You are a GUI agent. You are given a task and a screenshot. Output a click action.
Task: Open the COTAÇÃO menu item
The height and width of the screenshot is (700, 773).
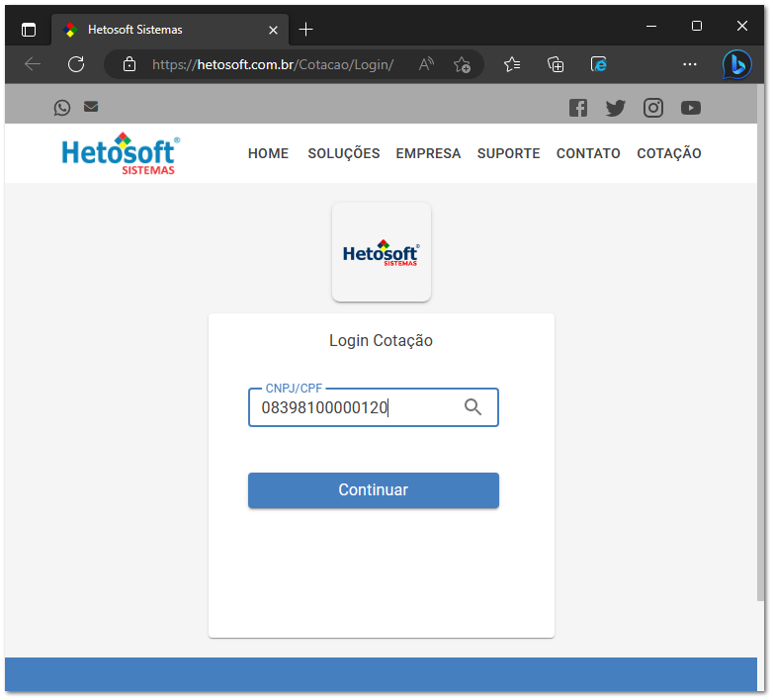pos(668,153)
